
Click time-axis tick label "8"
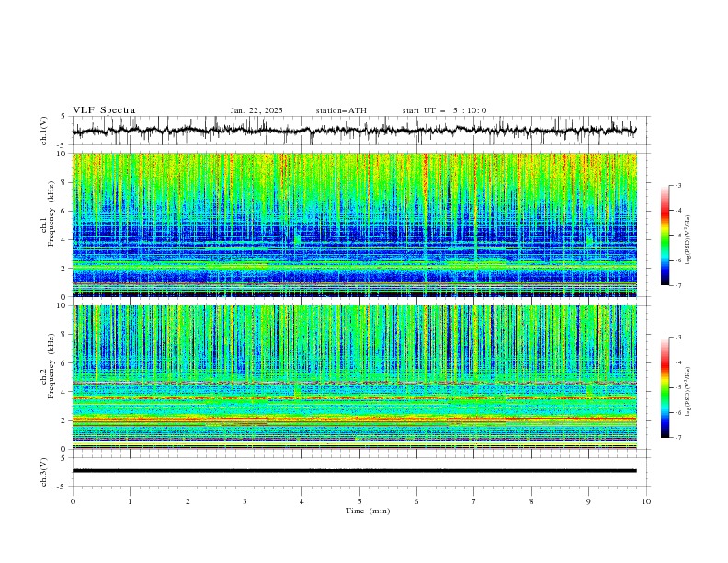click(x=531, y=501)
